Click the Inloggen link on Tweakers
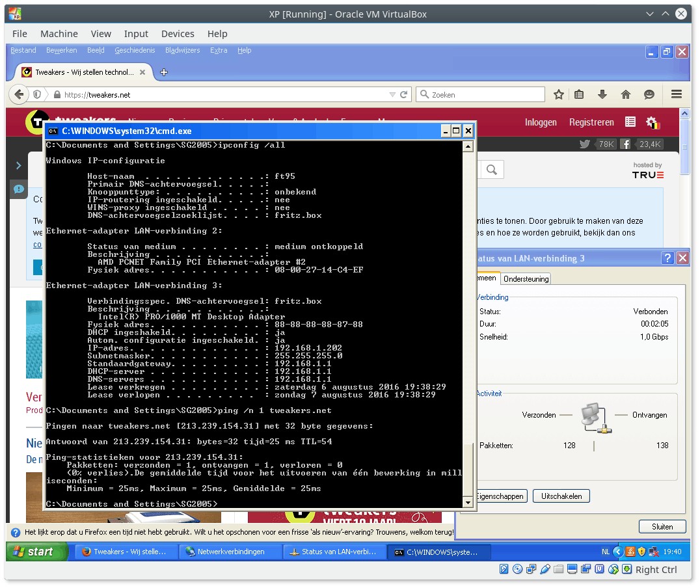The width and height of the screenshot is (700, 588). point(541,122)
